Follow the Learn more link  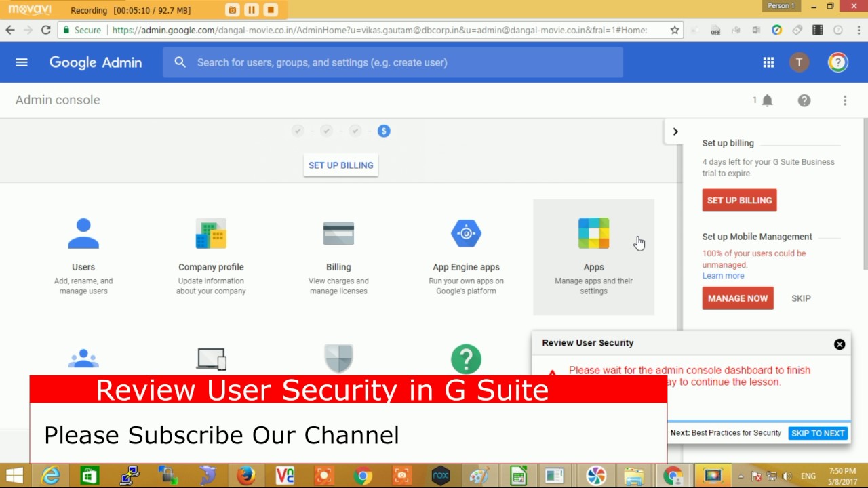723,276
